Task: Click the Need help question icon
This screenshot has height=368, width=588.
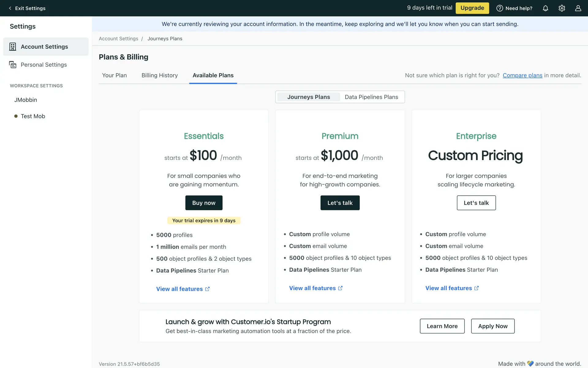Action: click(x=499, y=8)
